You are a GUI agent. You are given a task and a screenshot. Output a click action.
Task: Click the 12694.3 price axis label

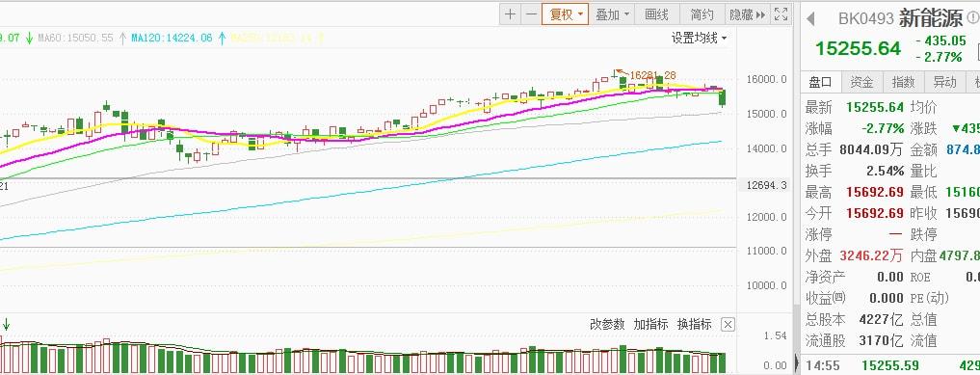point(767,186)
